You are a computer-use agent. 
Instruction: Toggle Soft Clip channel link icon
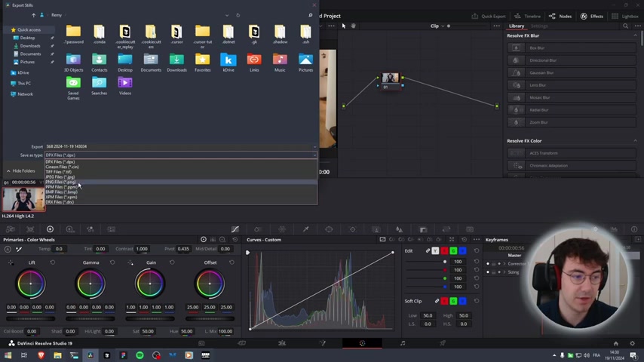pyautogui.click(x=437, y=301)
